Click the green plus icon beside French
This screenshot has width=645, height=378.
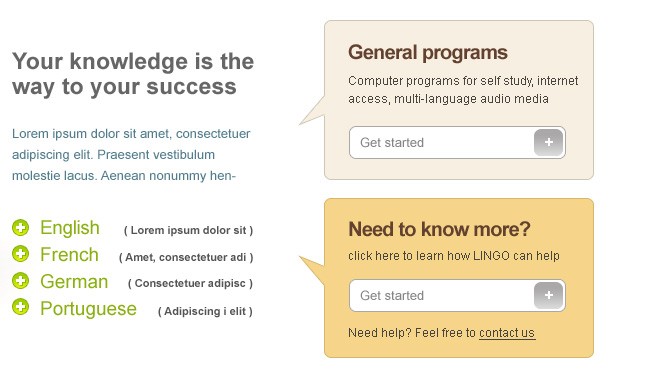pyautogui.click(x=21, y=254)
